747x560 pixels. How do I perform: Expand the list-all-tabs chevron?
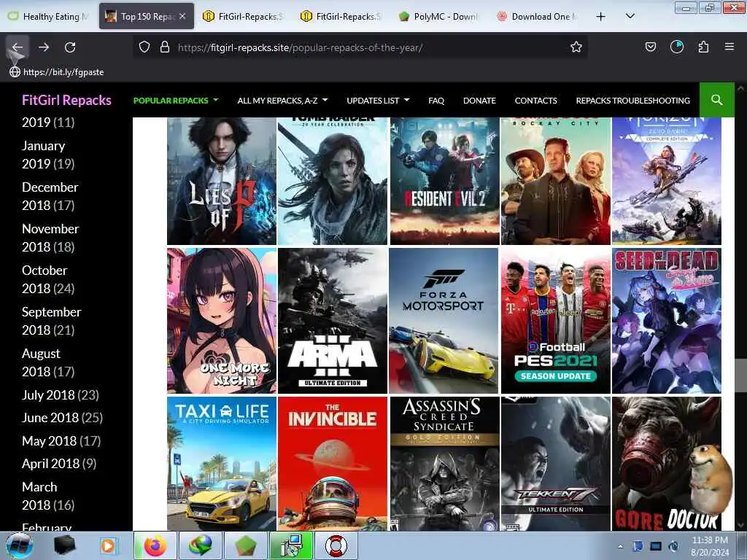point(630,17)
